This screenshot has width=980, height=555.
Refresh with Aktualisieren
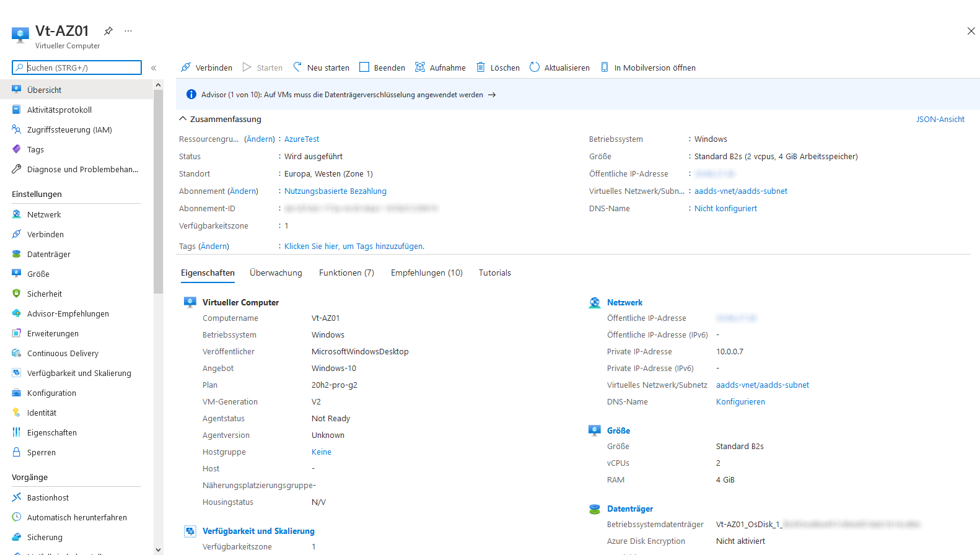tap(560, 68)
